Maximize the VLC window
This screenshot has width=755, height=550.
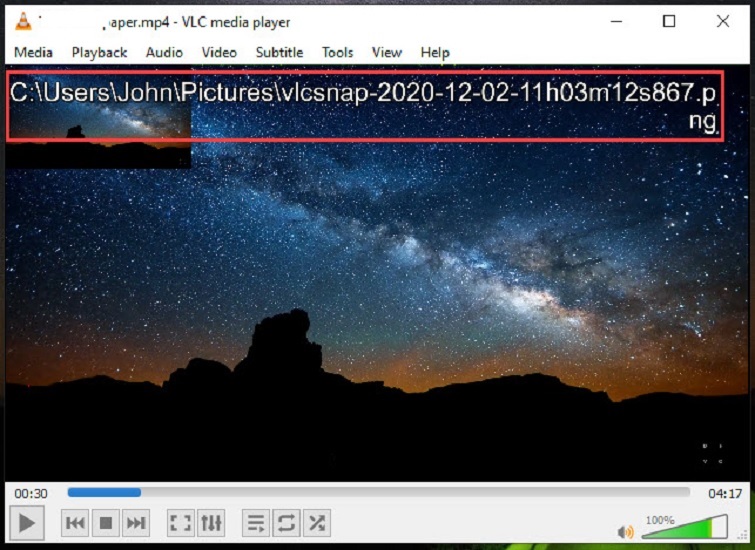point(669,21)
